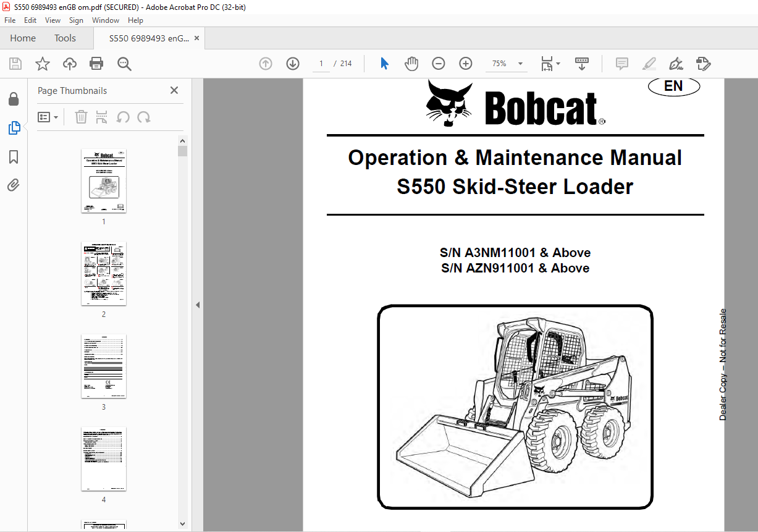Select the S550 6989493 document tab

pyautogui.click(x=149, y=38)
